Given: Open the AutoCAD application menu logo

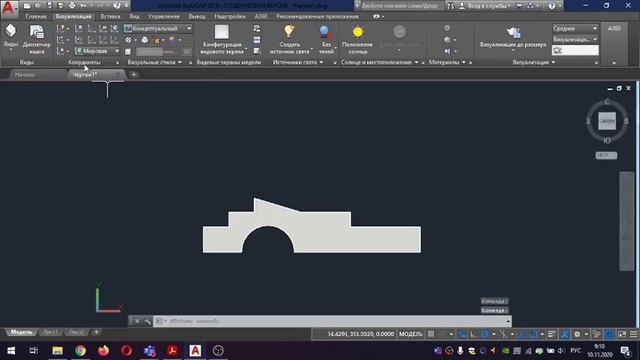Looking at the screenshot, I should pos(8,7).
